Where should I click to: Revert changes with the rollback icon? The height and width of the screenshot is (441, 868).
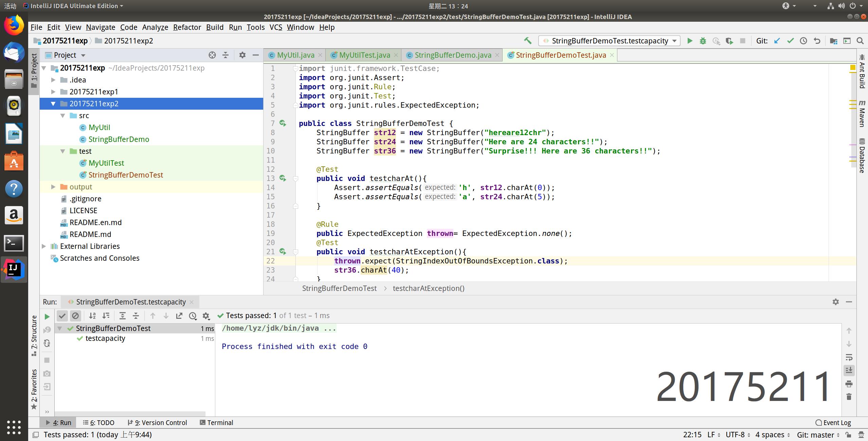click(817, 41)
